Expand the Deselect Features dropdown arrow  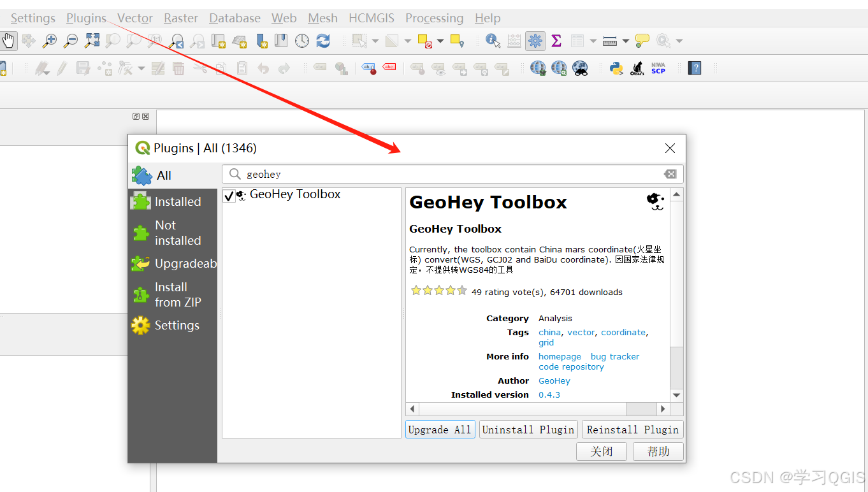[440, 41]
